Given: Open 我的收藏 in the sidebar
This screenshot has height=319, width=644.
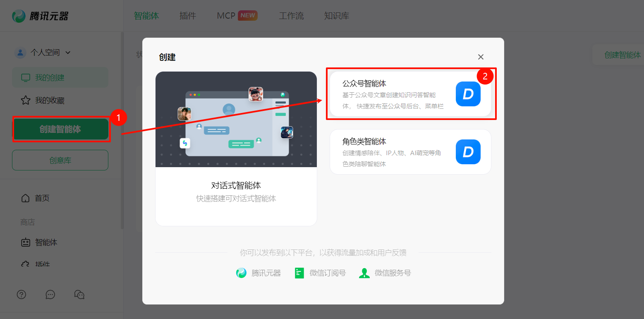Looking at the screenshot, I should pos(50,101).
